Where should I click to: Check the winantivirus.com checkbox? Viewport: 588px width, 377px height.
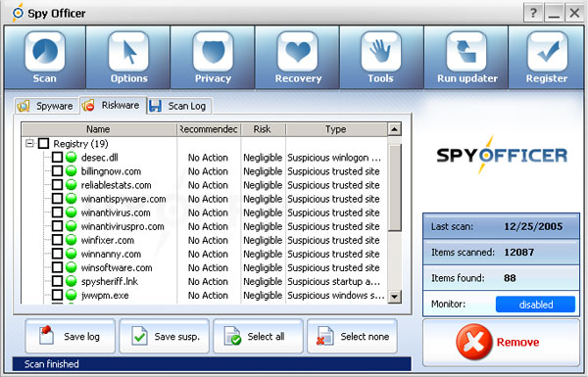pos(57,212)
